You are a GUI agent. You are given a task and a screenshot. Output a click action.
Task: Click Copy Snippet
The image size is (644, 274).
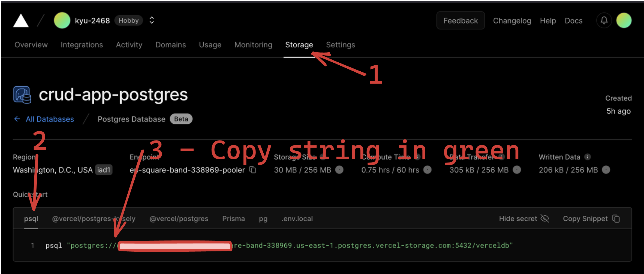pos(591,219)
